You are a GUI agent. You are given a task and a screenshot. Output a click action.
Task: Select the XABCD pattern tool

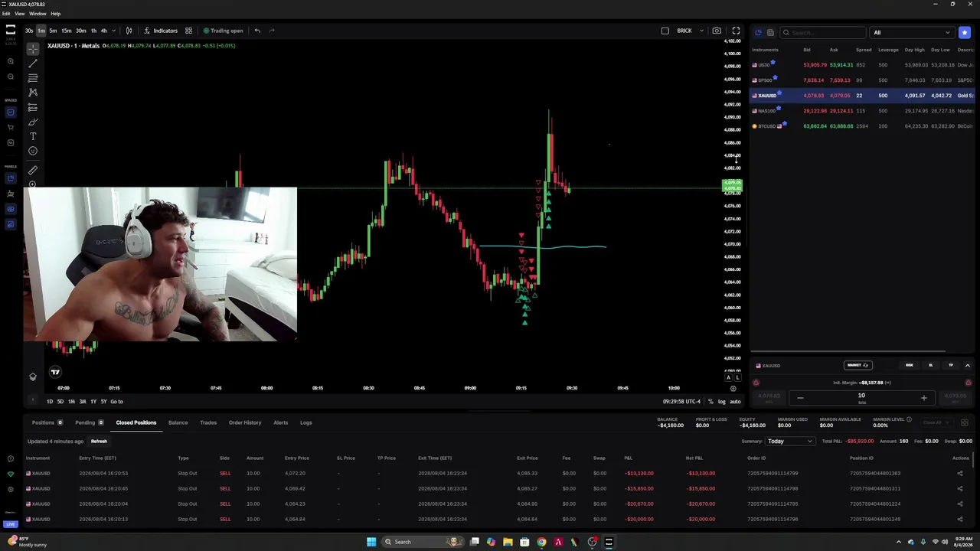click(x=33, y=92)
